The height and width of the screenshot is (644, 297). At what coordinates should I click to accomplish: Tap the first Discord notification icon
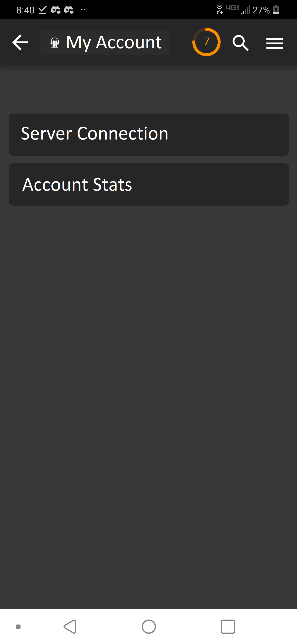(x=56, y=10)
